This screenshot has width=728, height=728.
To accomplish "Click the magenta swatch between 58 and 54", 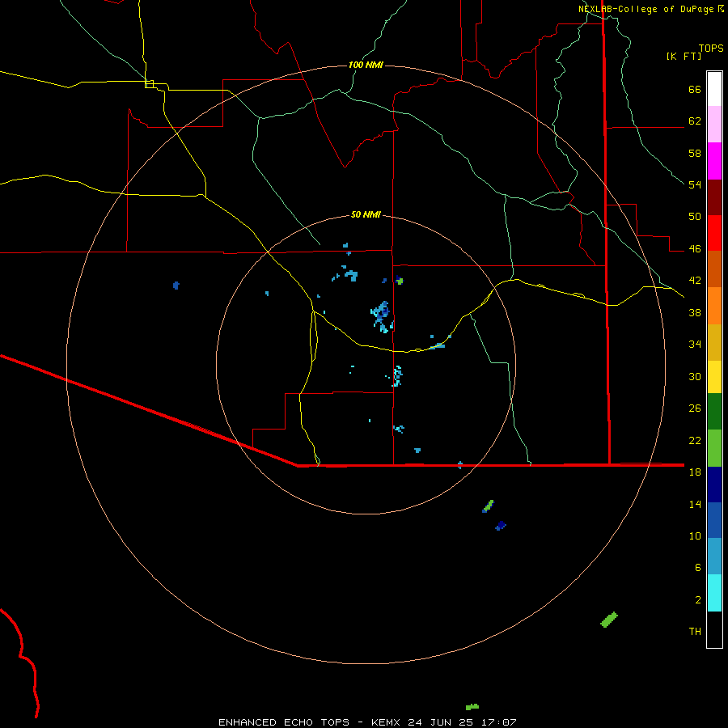I will tap(714, 161).
